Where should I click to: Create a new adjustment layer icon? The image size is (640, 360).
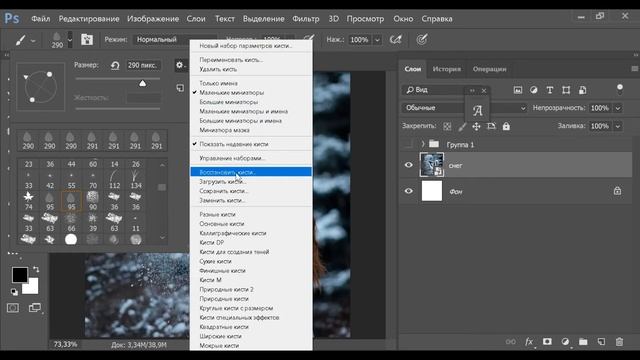pyautogui.click(x=565, y=342)
